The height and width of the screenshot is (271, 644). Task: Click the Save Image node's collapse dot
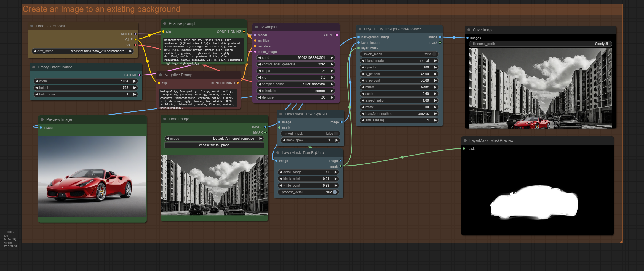point(469,30)
